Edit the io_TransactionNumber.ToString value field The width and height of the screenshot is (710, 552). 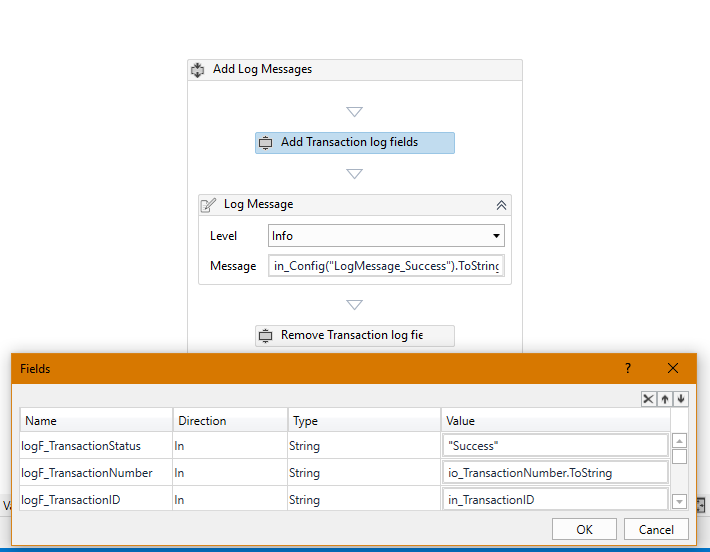(x=555, y=473)
